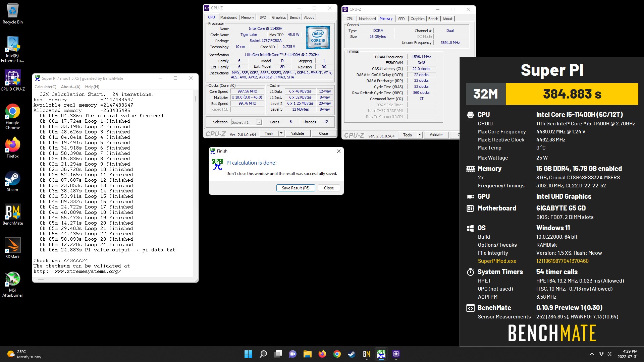
Task: Click the DRAM Frequency 1596.1 MHz value
Action: click(x=421, y=57)
